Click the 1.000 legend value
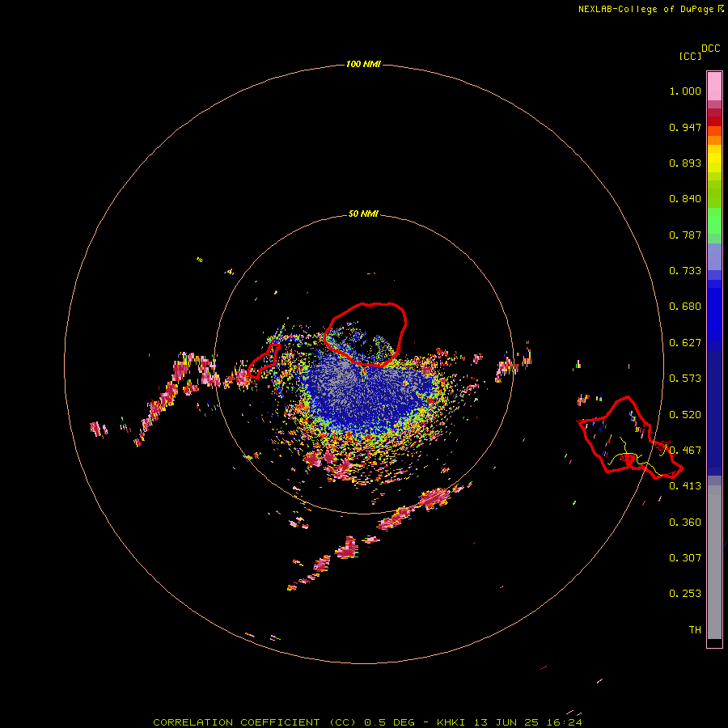The image size is (728, 728). [x=685, y=91]
